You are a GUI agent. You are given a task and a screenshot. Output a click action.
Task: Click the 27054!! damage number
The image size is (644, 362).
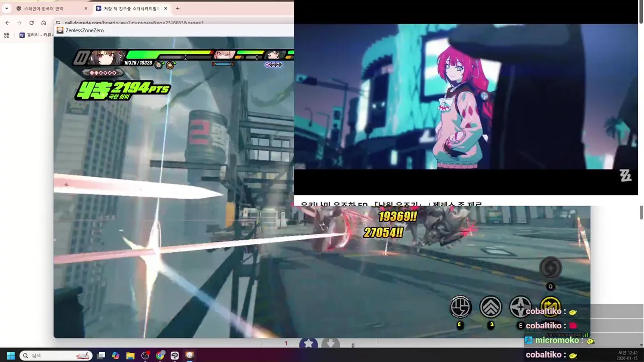(383, 232)
